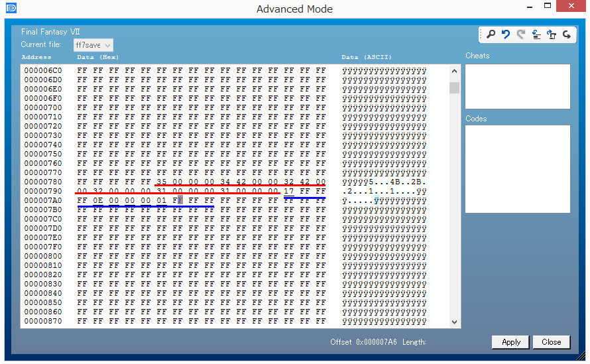Click address 000006C0
The image size is (590, 364).
tap(43, 70)
